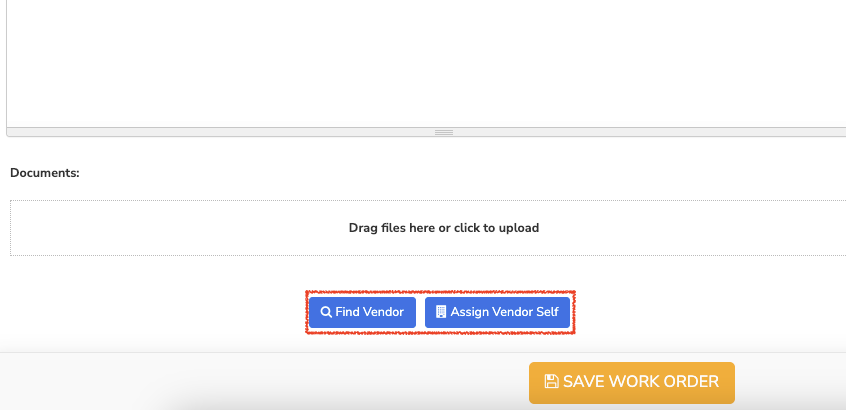The width and height of the screenshot is (846, 410).
Task: Click the footer bar left of Save Work Order
Action: click(264, 382)
